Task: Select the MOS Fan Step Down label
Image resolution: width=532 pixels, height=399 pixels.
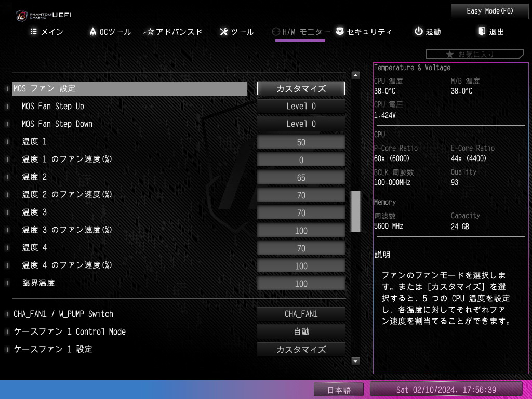Action: (57, 124)
